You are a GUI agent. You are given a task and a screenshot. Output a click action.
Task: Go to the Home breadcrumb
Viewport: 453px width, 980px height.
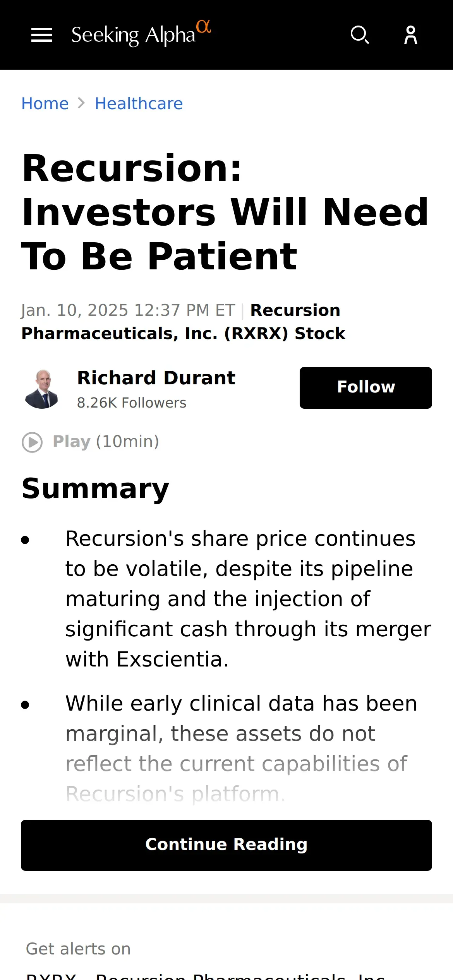pyautogui.click(x=45, y=103)
